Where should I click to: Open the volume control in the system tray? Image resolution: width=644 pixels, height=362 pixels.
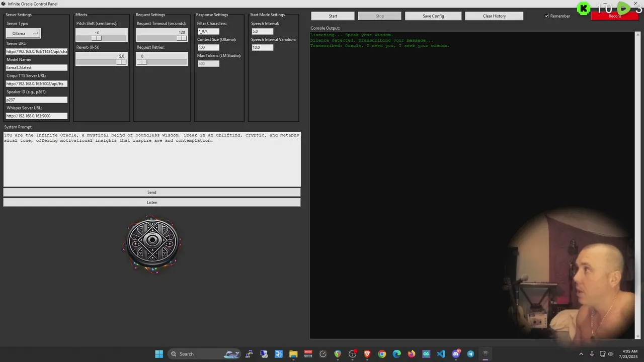pyautogui.click(x=610, y=354)
